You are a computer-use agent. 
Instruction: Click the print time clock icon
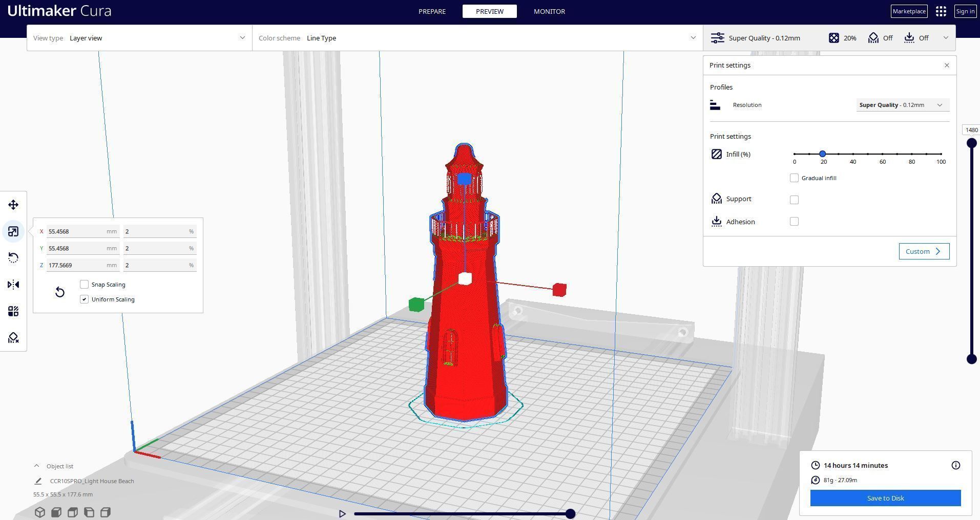pyautogui.click(x=816, y=465)
